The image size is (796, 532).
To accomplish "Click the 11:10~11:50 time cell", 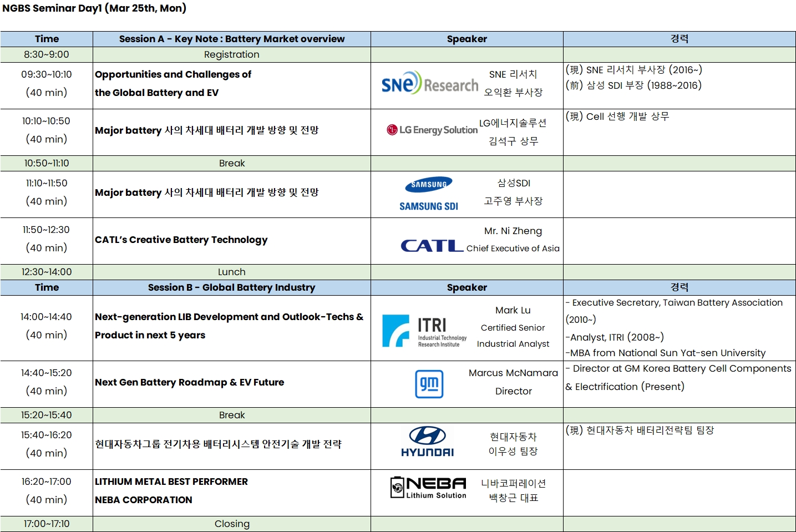I will coord(47,194).
